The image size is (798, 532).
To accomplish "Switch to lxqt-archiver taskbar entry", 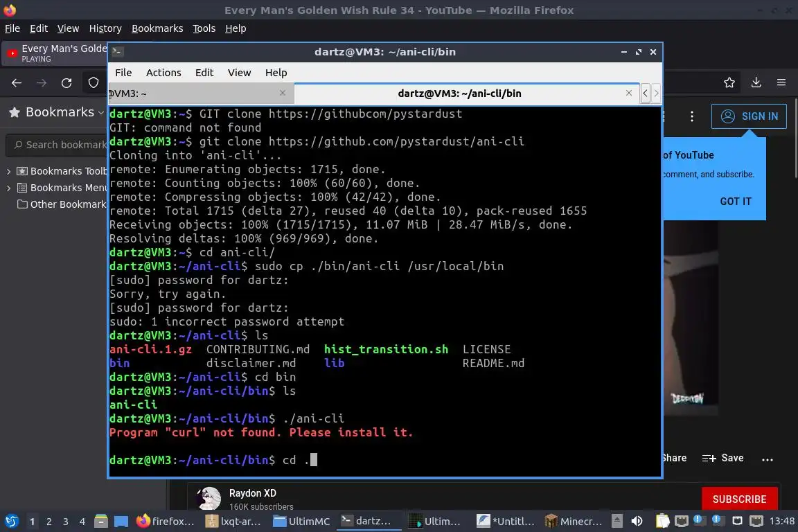I will (x=233, y=521).
